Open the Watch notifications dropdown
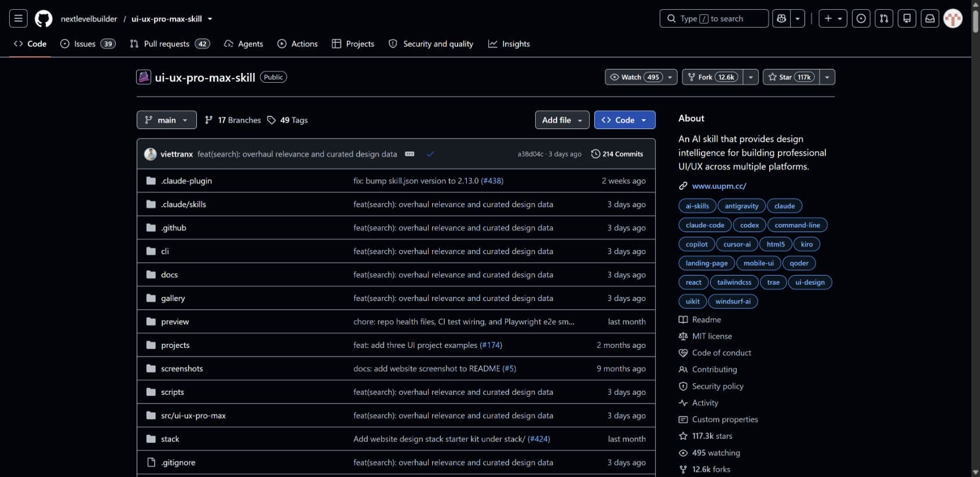This screenshot has width=980, height=477. [641, 77]
